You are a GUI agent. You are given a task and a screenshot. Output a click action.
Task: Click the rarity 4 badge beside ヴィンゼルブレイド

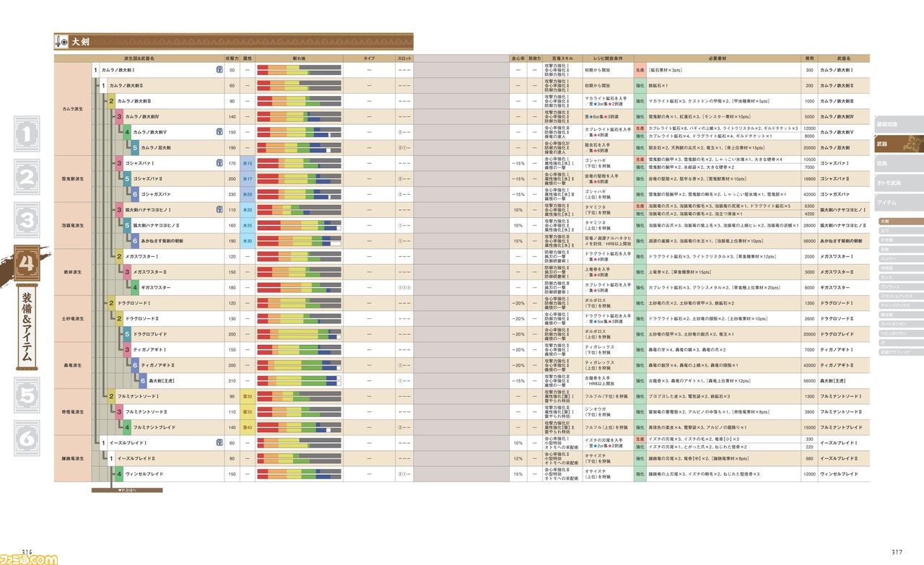119,474
